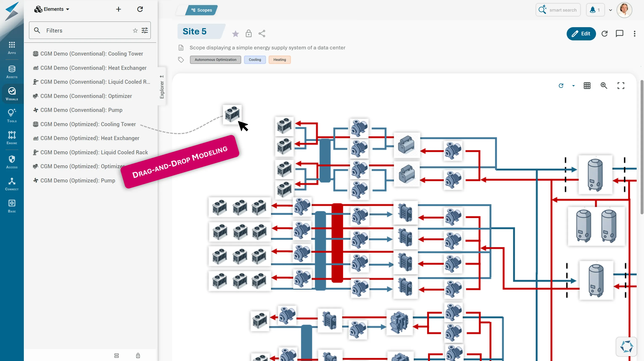Click the add element plus icon
The width and height of the screenshot is (644, 361).
118,9
